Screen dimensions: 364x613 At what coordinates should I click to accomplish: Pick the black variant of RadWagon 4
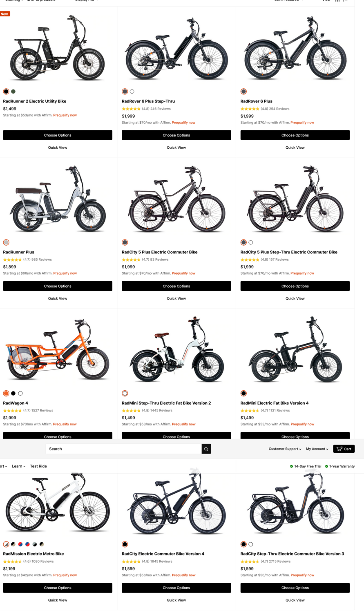click(x=13, y=393)
